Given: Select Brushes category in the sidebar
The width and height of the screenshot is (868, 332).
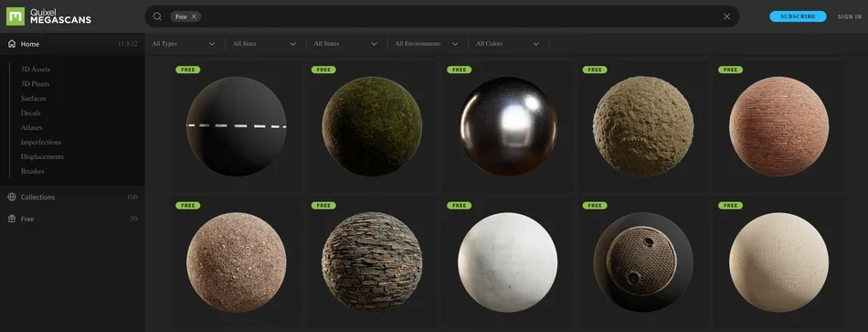Looking at the screenshot, I should (x=32, y=171).
